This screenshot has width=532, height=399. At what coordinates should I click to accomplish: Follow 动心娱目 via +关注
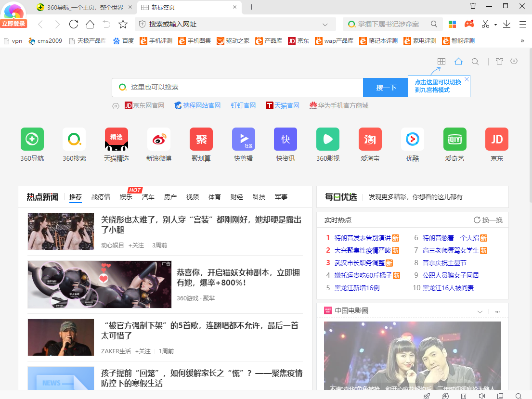pyautogui.click(x=136, y=245)
